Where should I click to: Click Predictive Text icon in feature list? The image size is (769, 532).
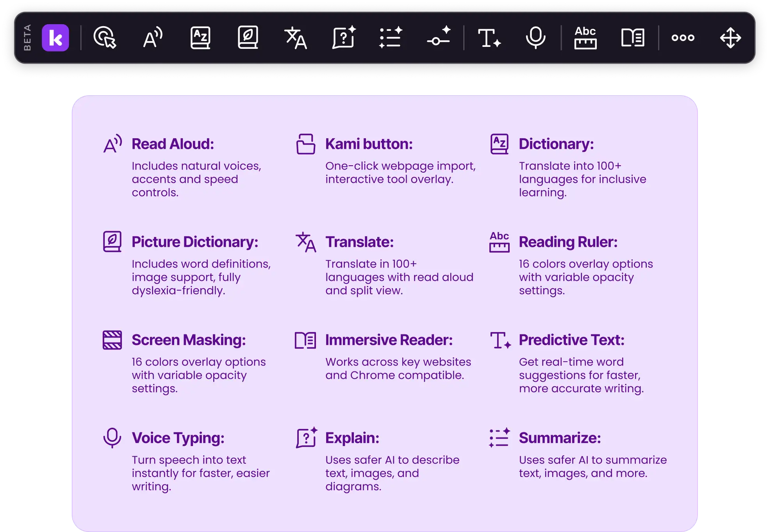click(x=500, y=340)
